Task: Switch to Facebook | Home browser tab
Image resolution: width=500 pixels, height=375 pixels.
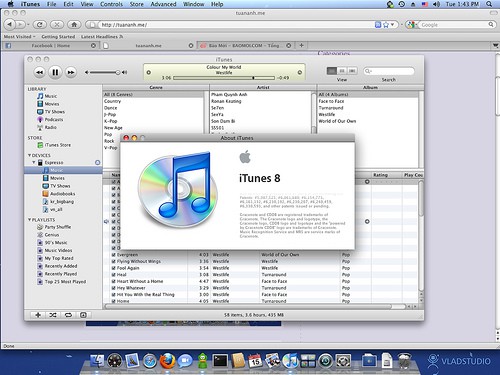Action: 50,46
